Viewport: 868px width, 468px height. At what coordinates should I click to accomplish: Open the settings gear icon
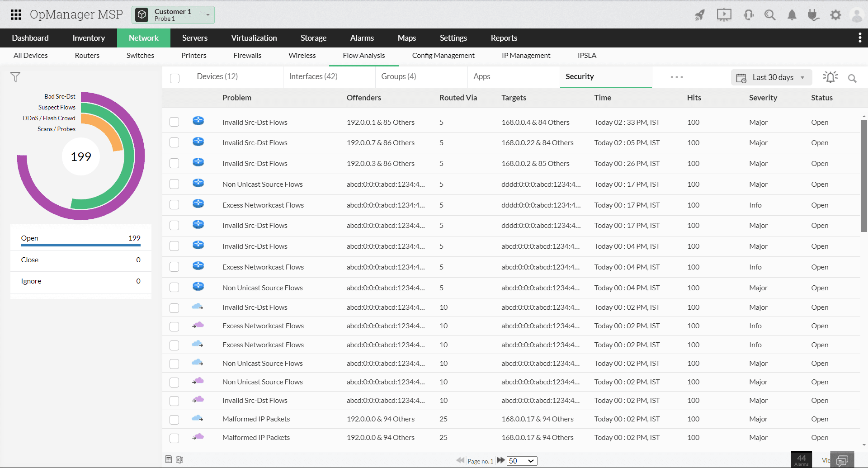point(835,15)
